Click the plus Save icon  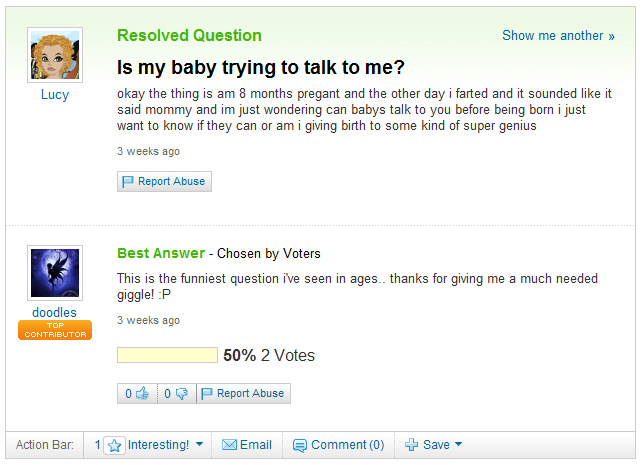coord(411,445)
